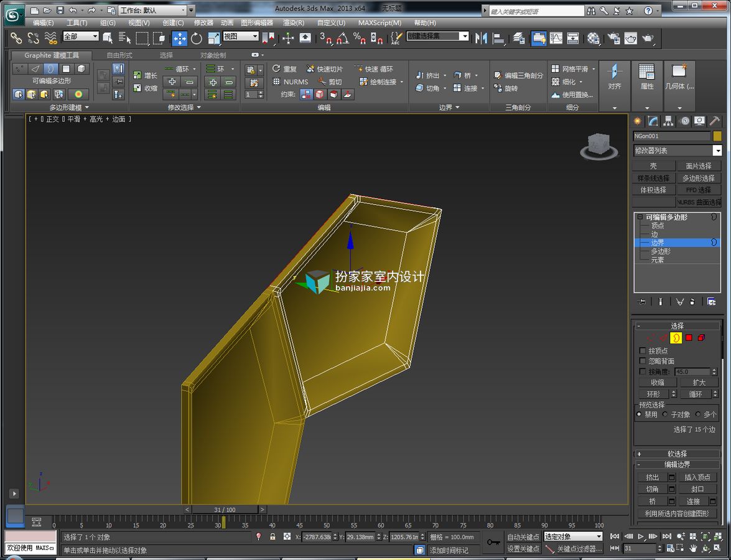Open the Material Editor icon
The height and width of the screenshot is (560, 731).
tap(593, 38)
